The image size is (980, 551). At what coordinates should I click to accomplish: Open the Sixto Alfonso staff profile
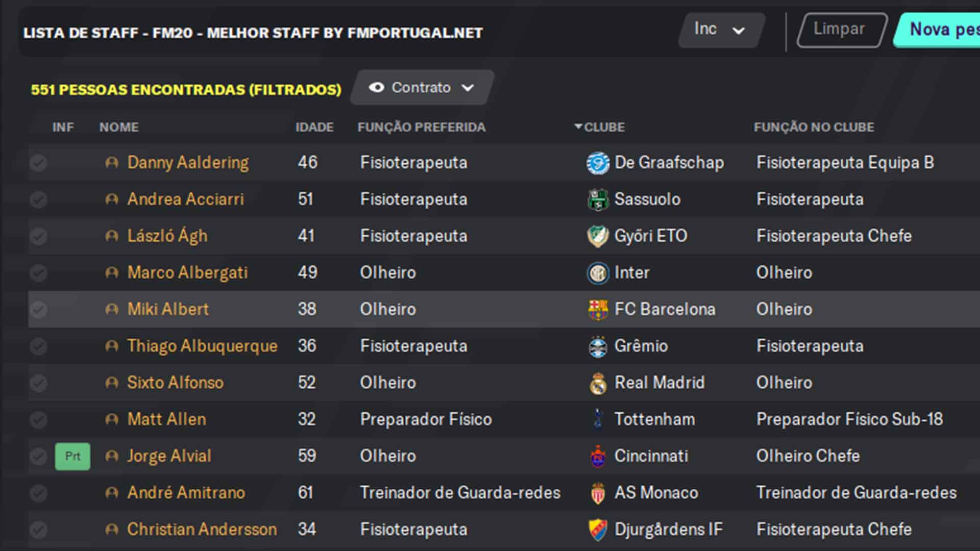[x=176, y=383]
